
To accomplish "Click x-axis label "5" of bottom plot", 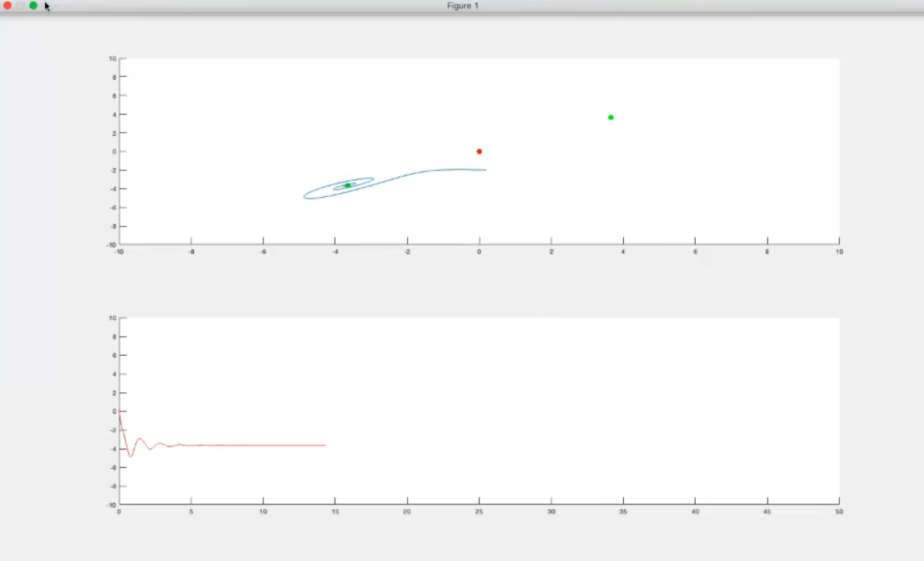I will [191, 511].
